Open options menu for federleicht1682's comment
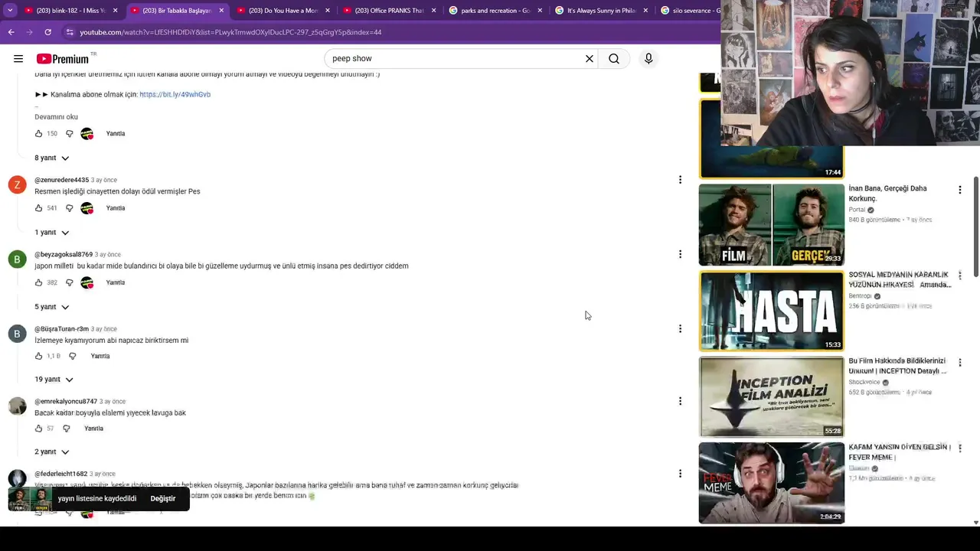The height and width of the screenshot is (551, 980). pyautogui.click(x=680, y=474)
